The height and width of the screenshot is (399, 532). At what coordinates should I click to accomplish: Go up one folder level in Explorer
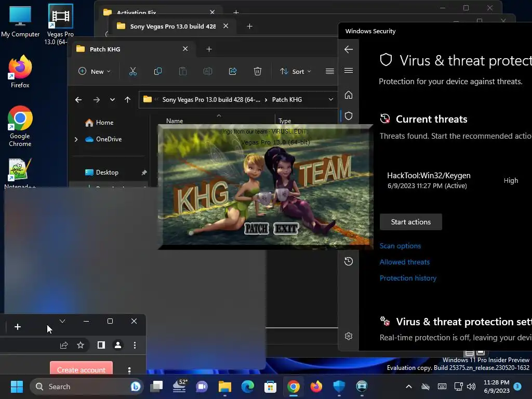pyautogui.click(x=128, y=100)
